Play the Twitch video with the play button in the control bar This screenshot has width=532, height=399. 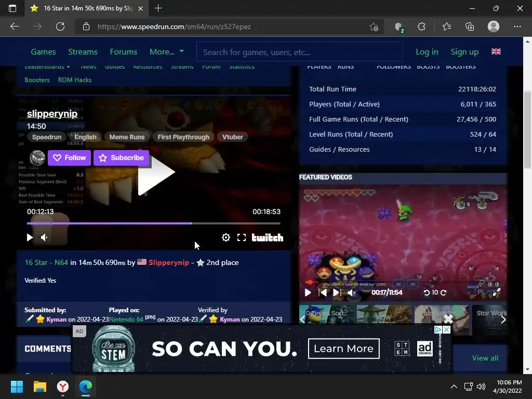[x=30, y=237]
